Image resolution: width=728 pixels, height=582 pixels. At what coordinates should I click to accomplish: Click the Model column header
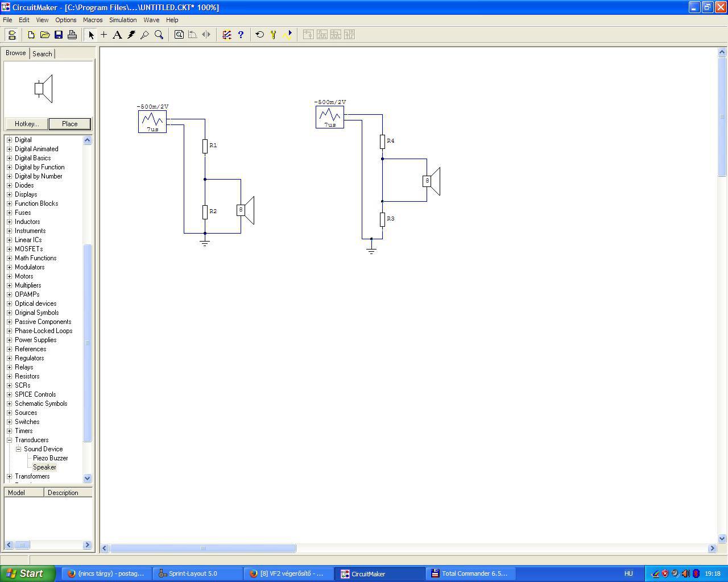coord(24,493)
